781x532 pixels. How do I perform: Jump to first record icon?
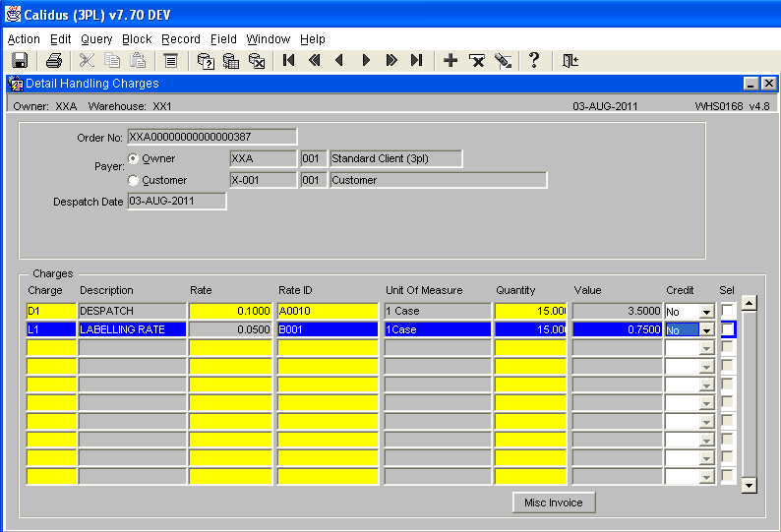point(288,61)
